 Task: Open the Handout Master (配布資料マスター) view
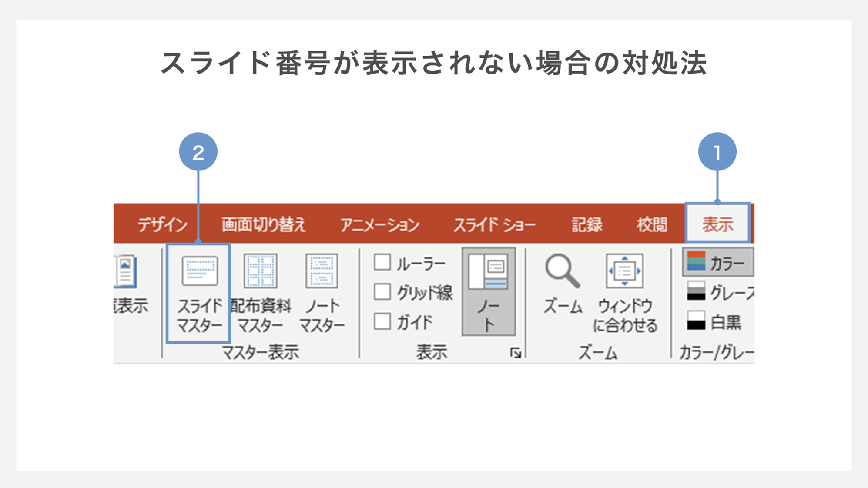pos(260,294)
